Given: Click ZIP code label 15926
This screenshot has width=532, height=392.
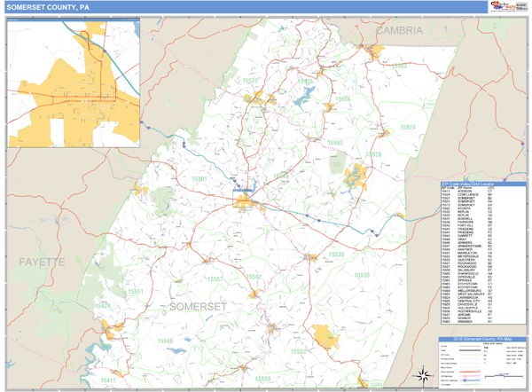Looking at the screenshot, I should pos(373,154).
